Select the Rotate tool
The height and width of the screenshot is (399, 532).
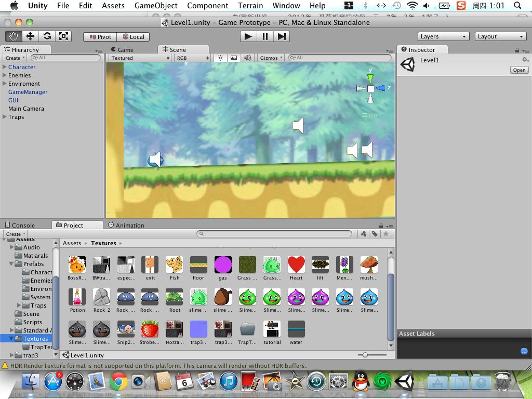47,36
